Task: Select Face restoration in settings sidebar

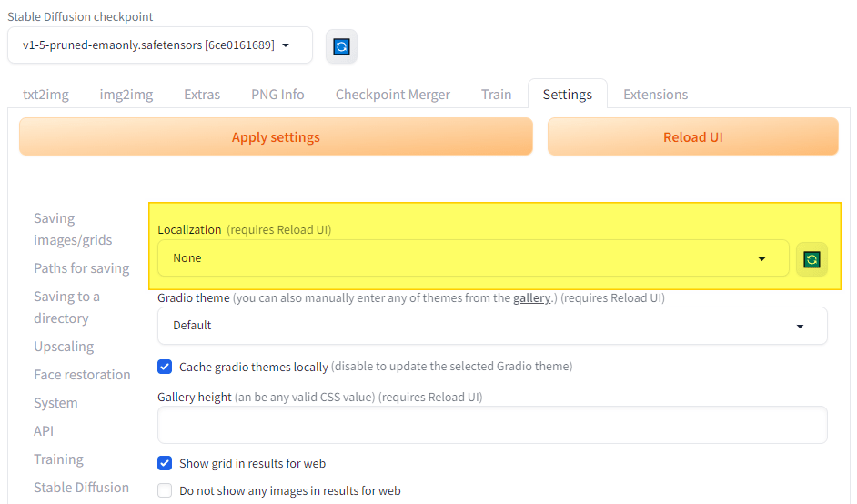Action: [82, 375]
